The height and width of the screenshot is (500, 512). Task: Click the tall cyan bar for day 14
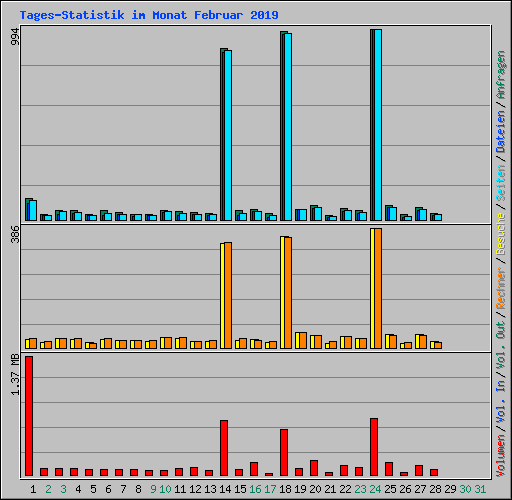pos(228,135)
